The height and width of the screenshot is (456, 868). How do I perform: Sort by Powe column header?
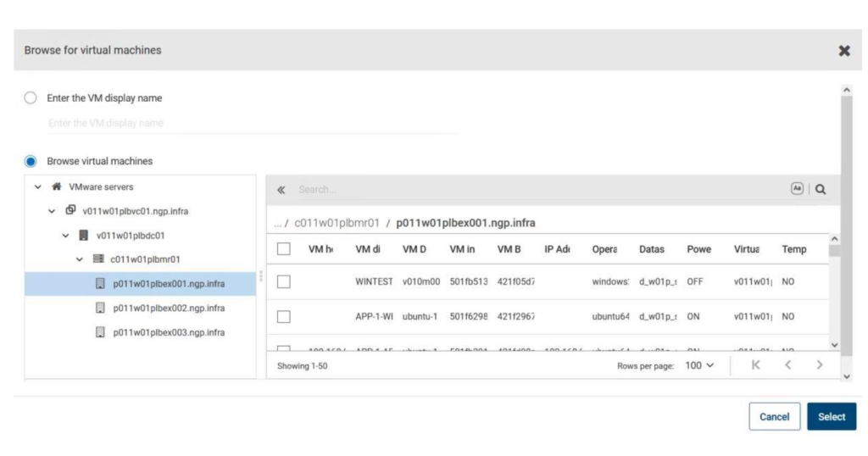point(699,249)
